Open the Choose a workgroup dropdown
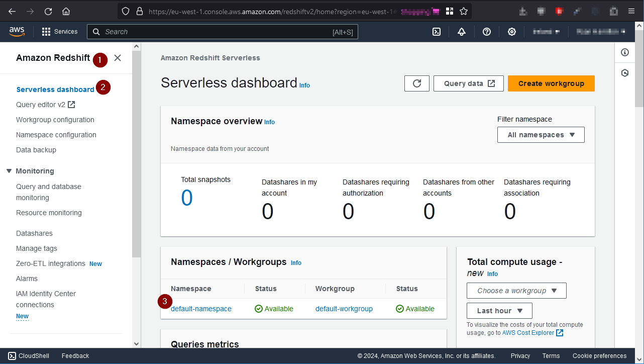The height and width of the screenshot is (364, 644). (516, 291)
